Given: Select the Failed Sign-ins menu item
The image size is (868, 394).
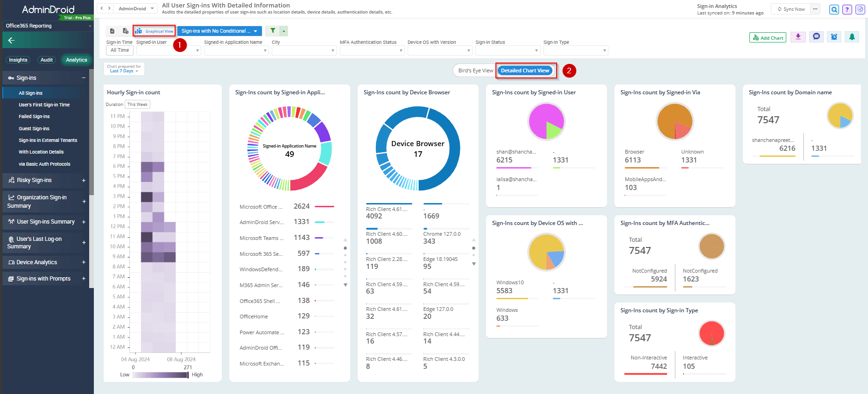Looking at the screenshot, I should click(34, 117).
